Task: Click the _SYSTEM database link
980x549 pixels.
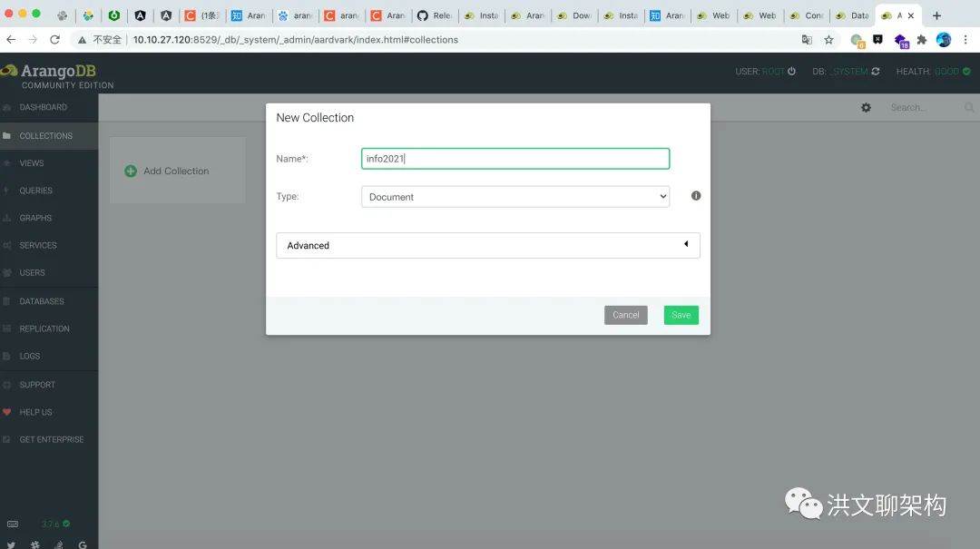Action: pos(848,72)
